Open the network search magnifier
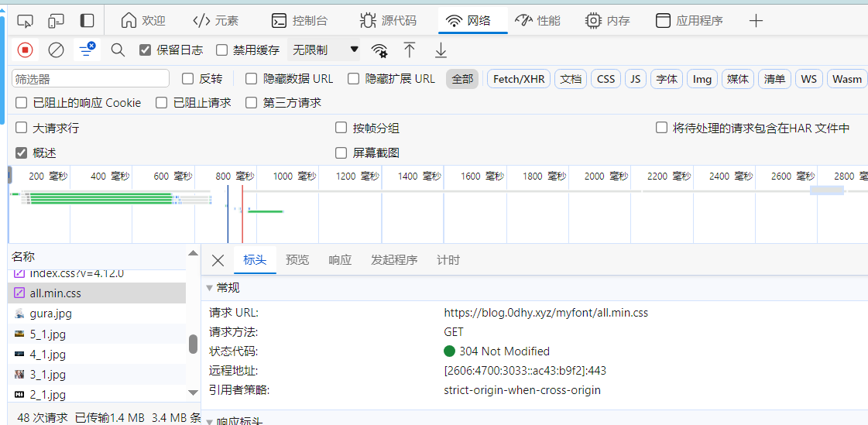The height and width of the screenshot is (425, 868). (x=118, y=50)
